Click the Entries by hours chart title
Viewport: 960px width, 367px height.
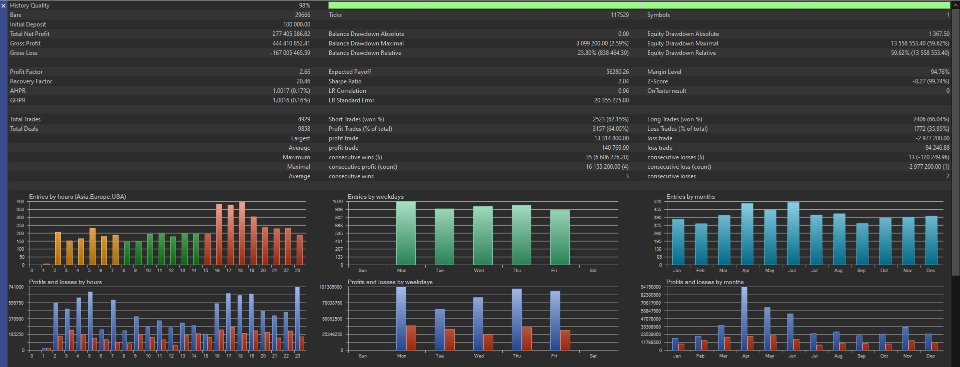(78, 197)
